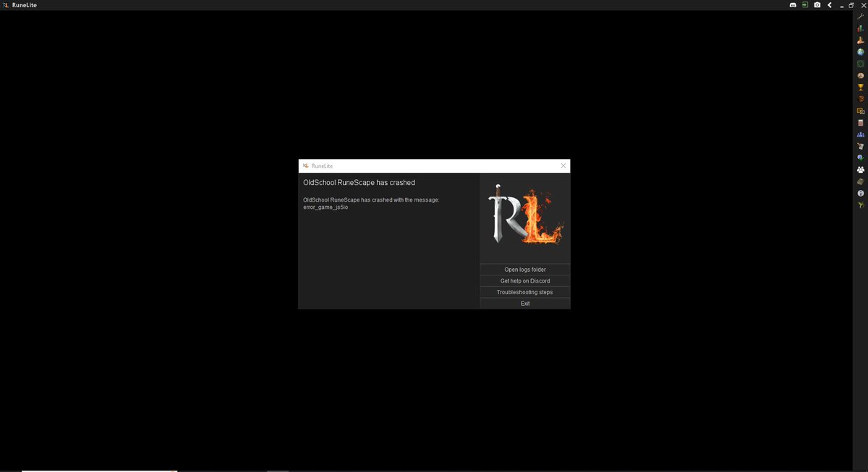Open the Info circle icon in sidebar

(861, 194)
